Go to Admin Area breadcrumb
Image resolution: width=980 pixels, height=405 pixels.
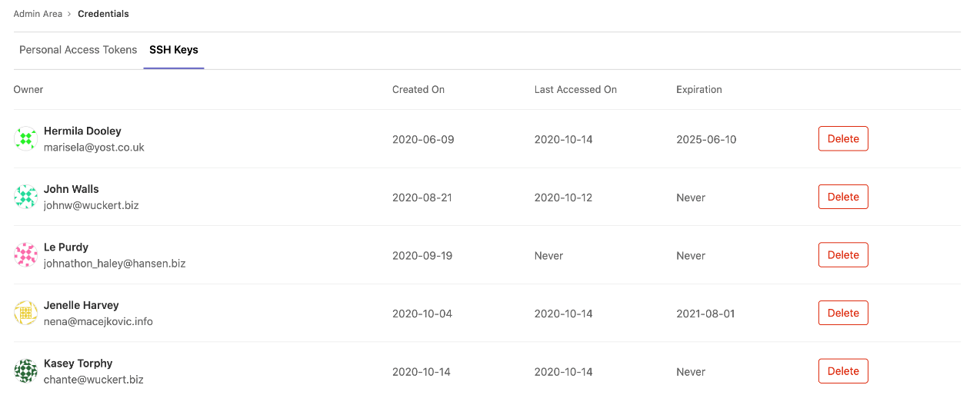coord(38,14)
